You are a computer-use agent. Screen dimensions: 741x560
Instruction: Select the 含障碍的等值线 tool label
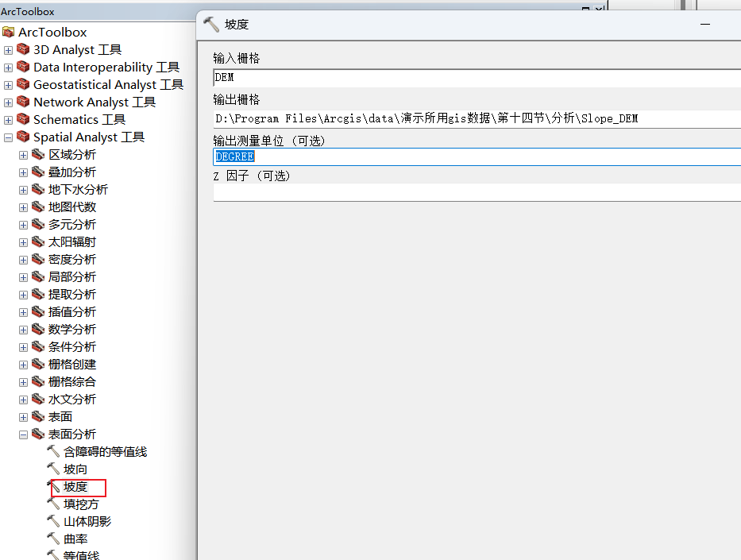point(106,452)
